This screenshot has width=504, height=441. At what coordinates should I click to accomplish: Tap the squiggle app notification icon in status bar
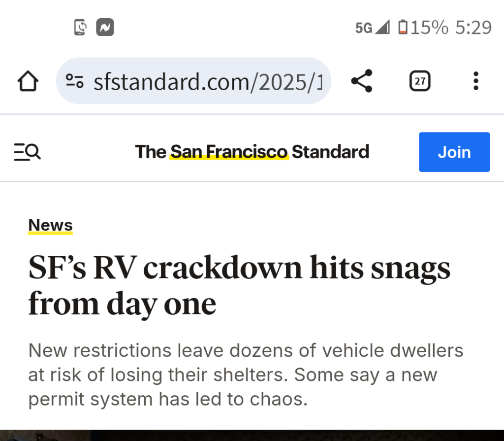105,28
